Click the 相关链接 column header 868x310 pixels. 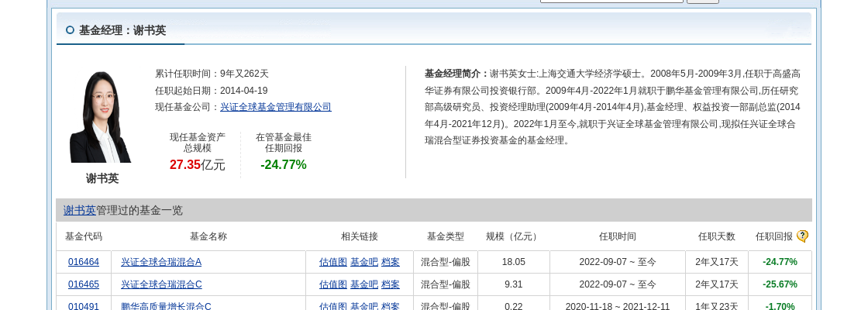(x=360, y=236)
